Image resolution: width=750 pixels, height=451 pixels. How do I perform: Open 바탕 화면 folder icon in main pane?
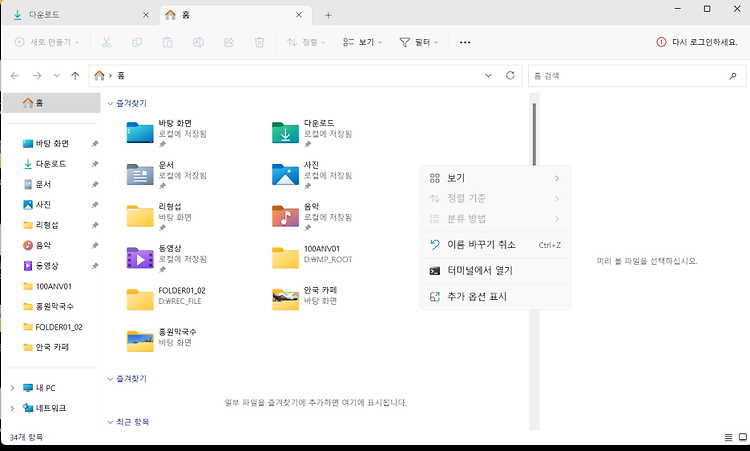click(140, 133)
